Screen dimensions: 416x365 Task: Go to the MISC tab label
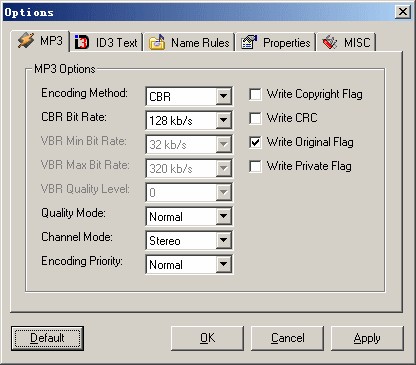pos(357,43)
